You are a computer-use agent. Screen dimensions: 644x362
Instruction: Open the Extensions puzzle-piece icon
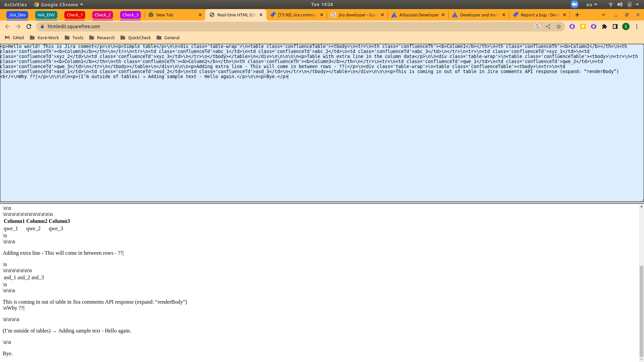point(605,26)
